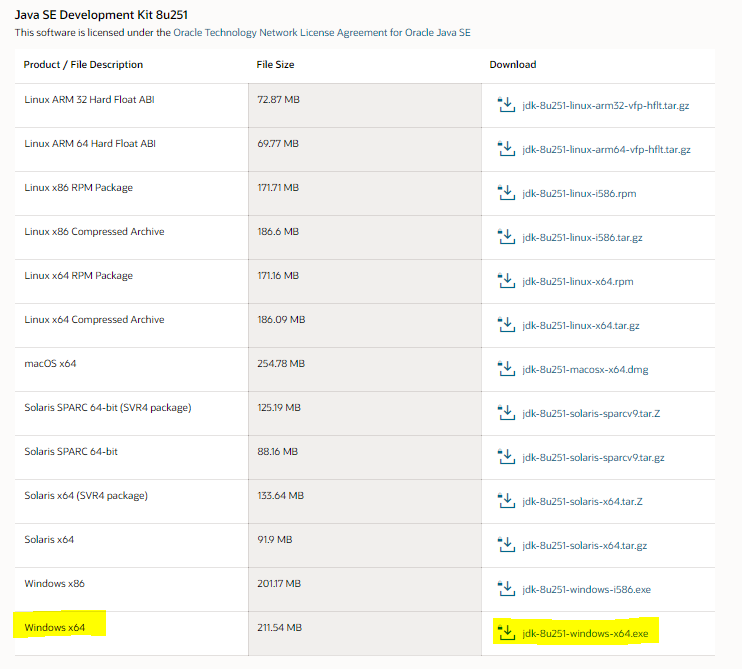Click download icon beside jdk-8u251-solaris-x64.tar.Z
The image size is (742, 669).
point(506,501)
